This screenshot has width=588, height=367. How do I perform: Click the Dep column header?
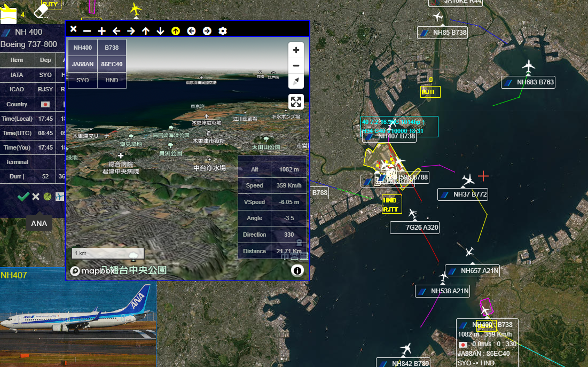tap(45, 60)
